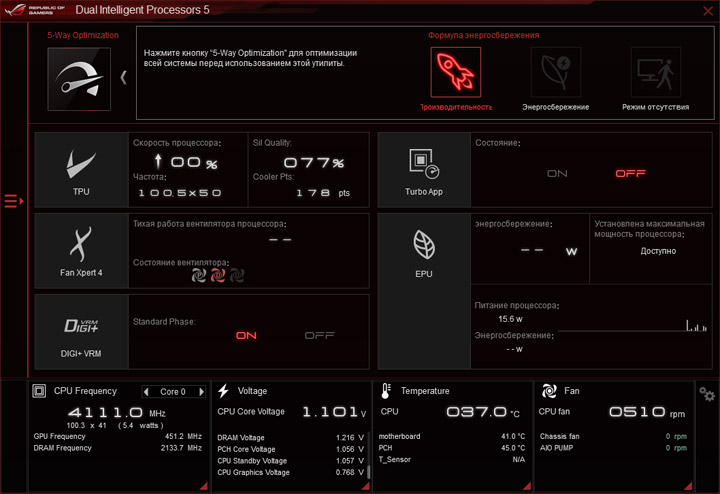Open the DIGI+ VRM panel

pos(82,332)
